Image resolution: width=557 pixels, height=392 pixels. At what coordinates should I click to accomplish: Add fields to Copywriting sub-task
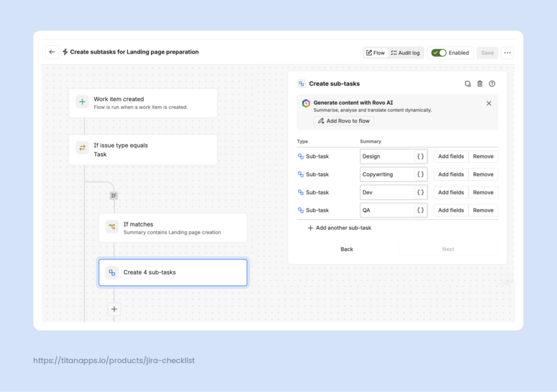[x=451, y=175]
